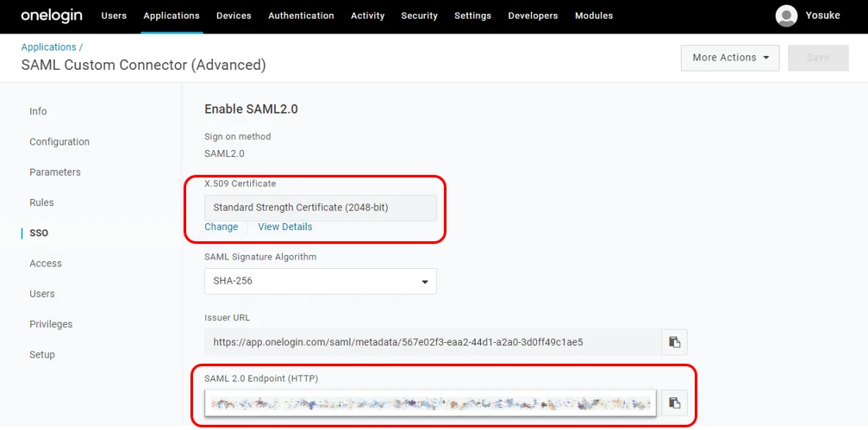The width and height of the screenshot is (868, 430).
Task: Switch to the Setup tab
Action: [x=42, y=355]
